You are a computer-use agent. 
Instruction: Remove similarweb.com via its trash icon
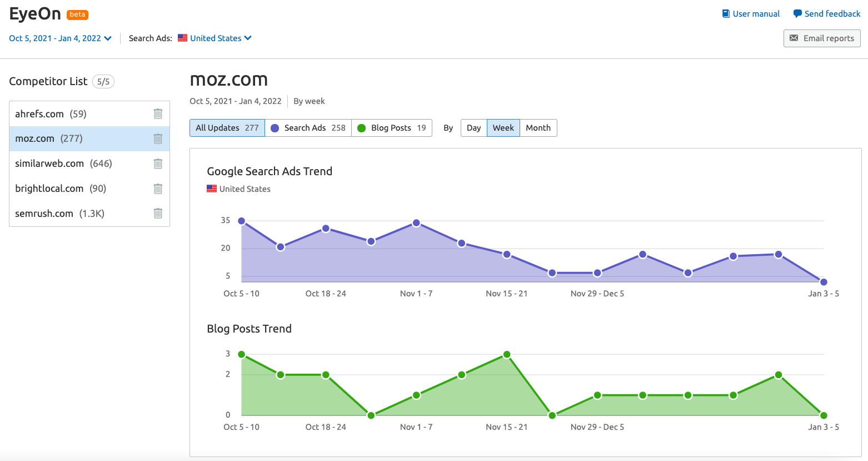point(158,163)
